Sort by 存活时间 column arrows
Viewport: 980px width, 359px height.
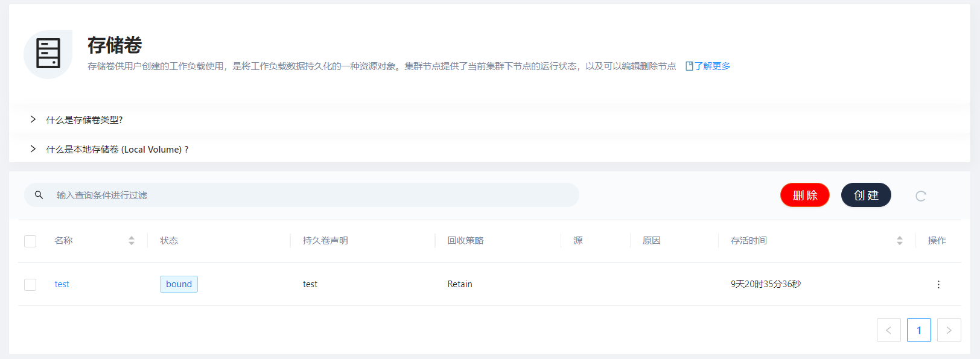900,241
